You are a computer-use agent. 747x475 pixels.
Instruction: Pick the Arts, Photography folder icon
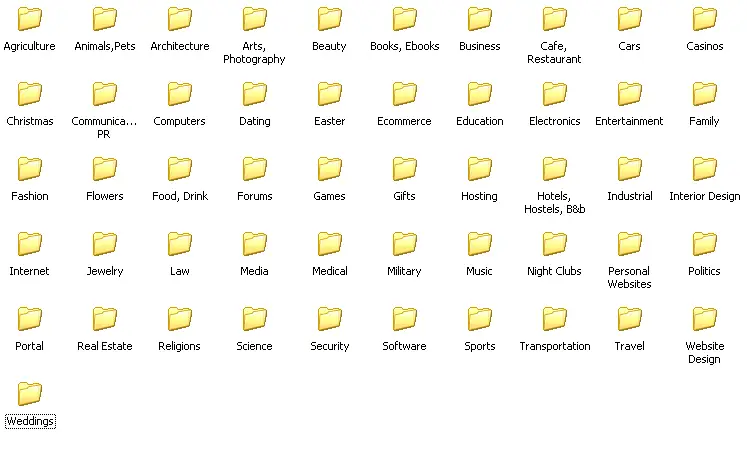coord(254,19)
